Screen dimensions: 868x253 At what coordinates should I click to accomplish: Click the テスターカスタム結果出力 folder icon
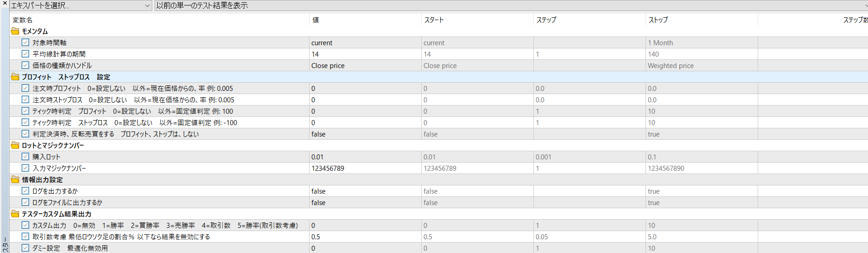pos(15,214)
